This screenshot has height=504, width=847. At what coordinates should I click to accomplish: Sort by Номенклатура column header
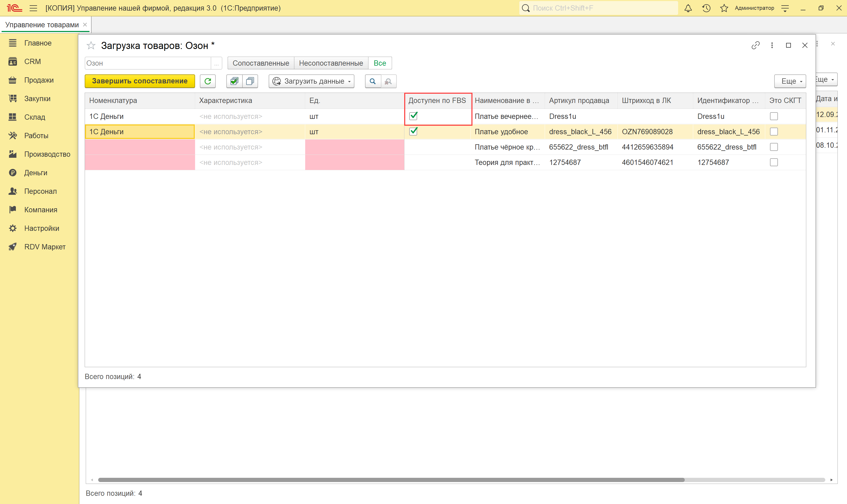coord(139,101)
